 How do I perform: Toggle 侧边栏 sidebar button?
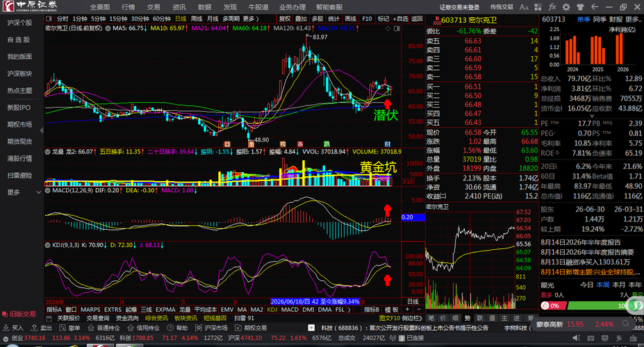pos(413,319)
